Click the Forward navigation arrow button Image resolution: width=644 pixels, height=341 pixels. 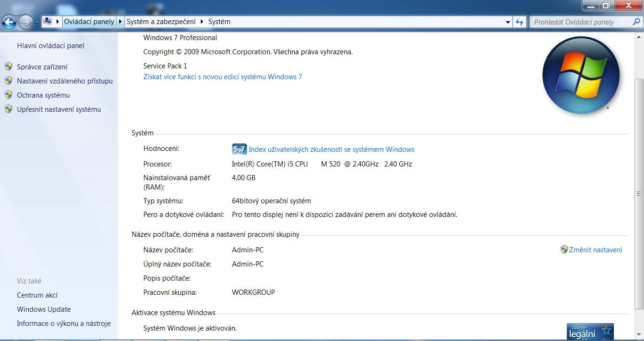pyautogui.click(x=26, y=21)
